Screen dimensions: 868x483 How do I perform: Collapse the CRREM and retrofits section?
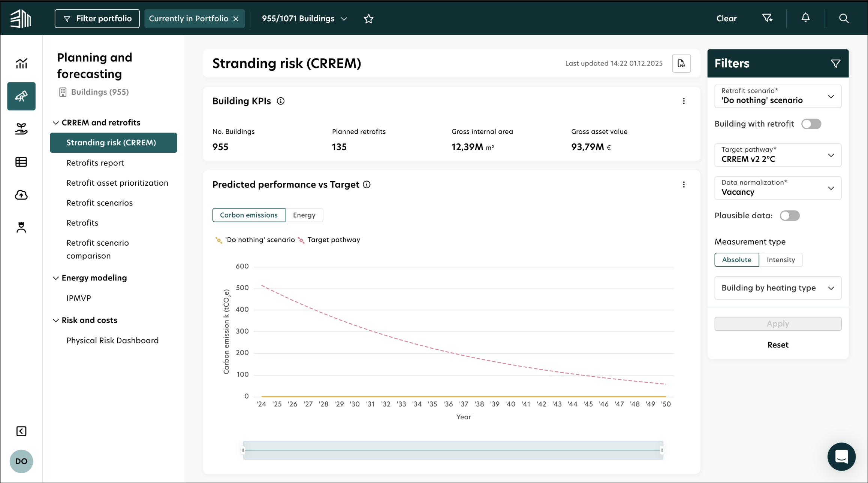click(56, 123)
